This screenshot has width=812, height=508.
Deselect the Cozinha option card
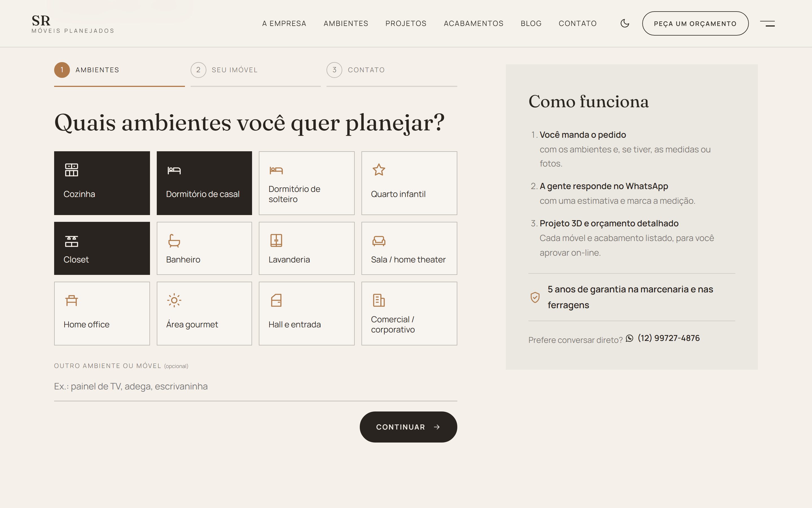[102, 183]
